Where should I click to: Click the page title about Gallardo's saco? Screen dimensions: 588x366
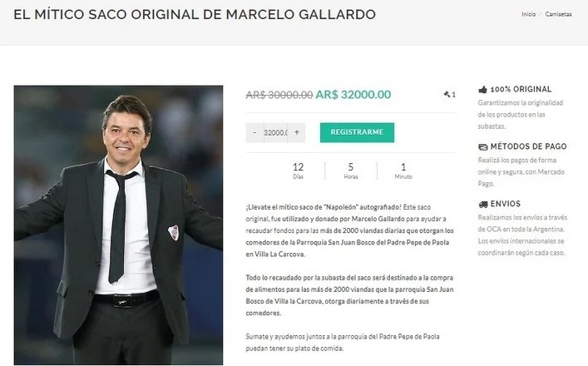(195, 14)
